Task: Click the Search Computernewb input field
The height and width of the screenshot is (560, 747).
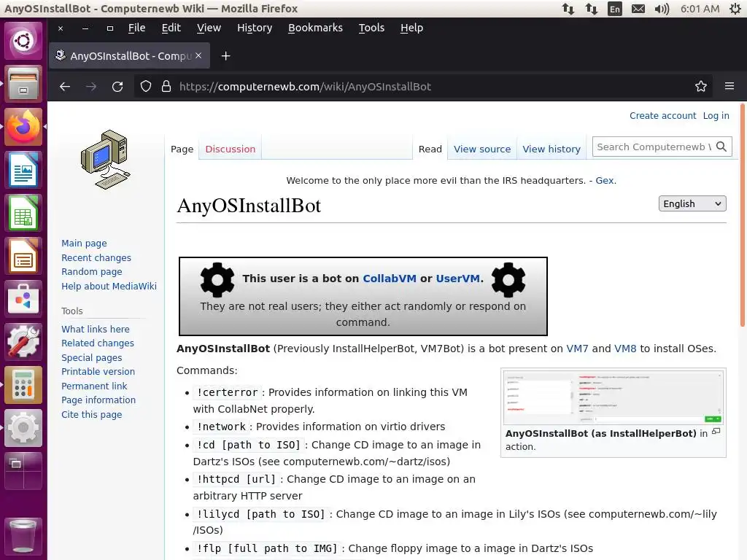Action: coord(654,147)
